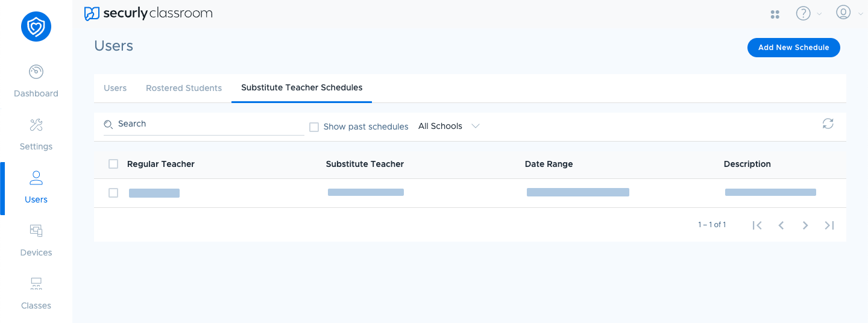The image size is (868, 323).
Task: Open the apps grid icon
Action: (775, 14)
